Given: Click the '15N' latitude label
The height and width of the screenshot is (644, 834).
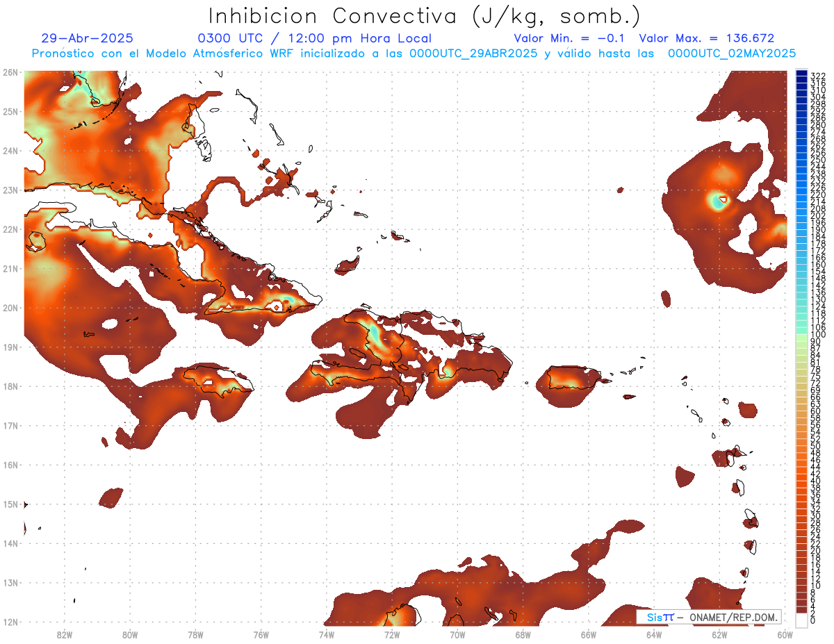Looking at the screenshot, I should pos(10,504).
